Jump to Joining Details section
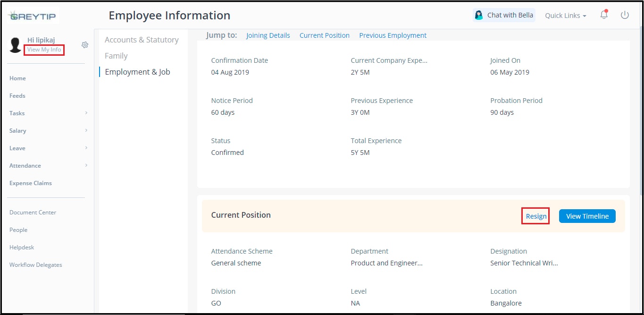This screenshot has width=644, height=315. pyautogui.click(x=268, y=35)
